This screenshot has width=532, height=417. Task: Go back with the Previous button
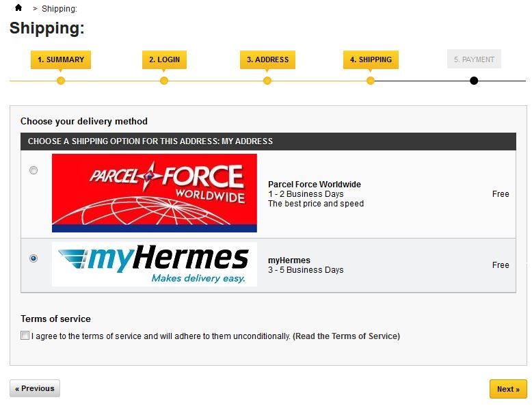35,388
